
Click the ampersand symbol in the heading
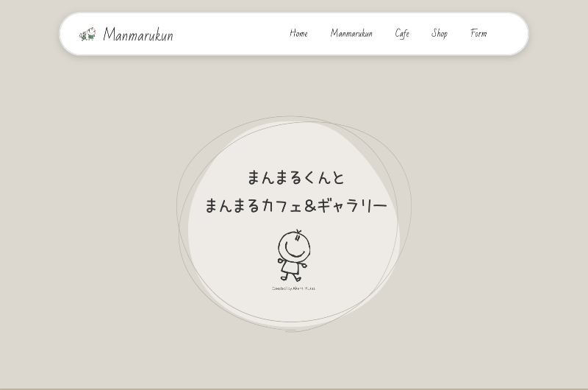(x=309, y=206)
